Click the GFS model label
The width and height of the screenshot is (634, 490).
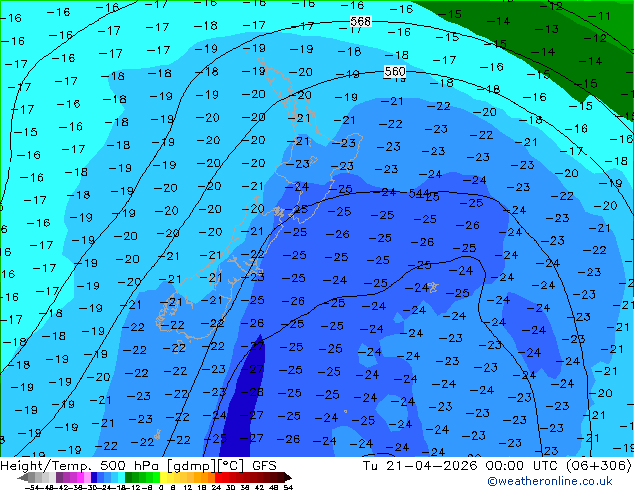click(x=264, y=466)
